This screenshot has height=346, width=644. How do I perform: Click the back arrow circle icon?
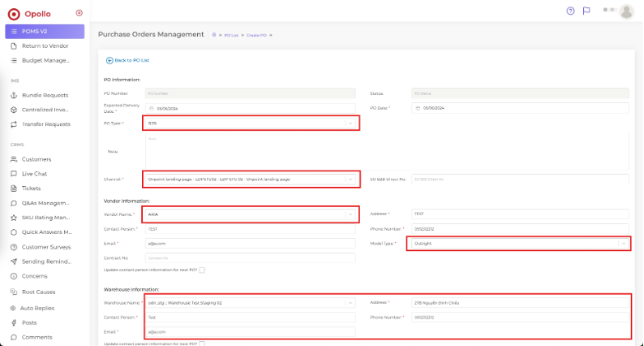pyautogui.click(x=109, y=60)
